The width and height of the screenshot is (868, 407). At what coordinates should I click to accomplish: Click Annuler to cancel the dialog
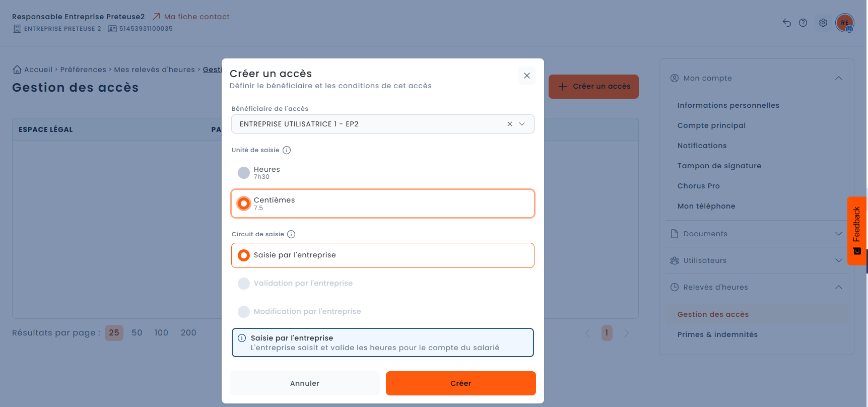point(305,383)
